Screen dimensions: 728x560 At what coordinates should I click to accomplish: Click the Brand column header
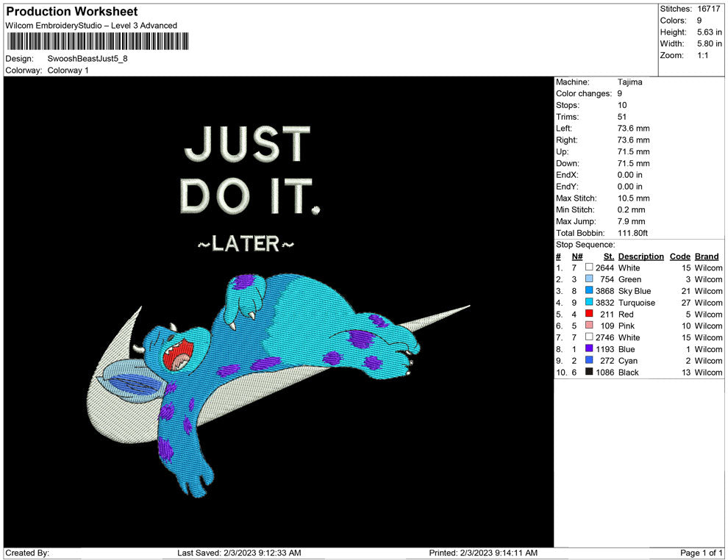(x=707, y=256)
